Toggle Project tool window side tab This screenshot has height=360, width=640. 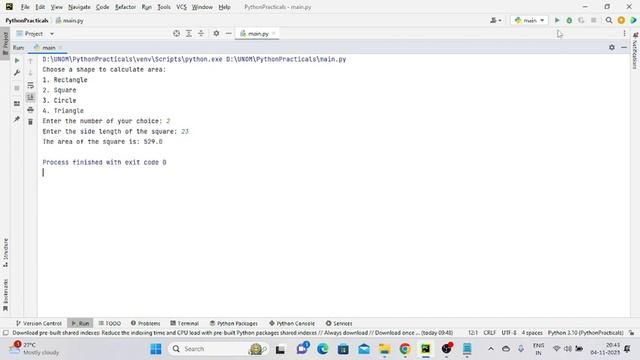coord(5,42)
